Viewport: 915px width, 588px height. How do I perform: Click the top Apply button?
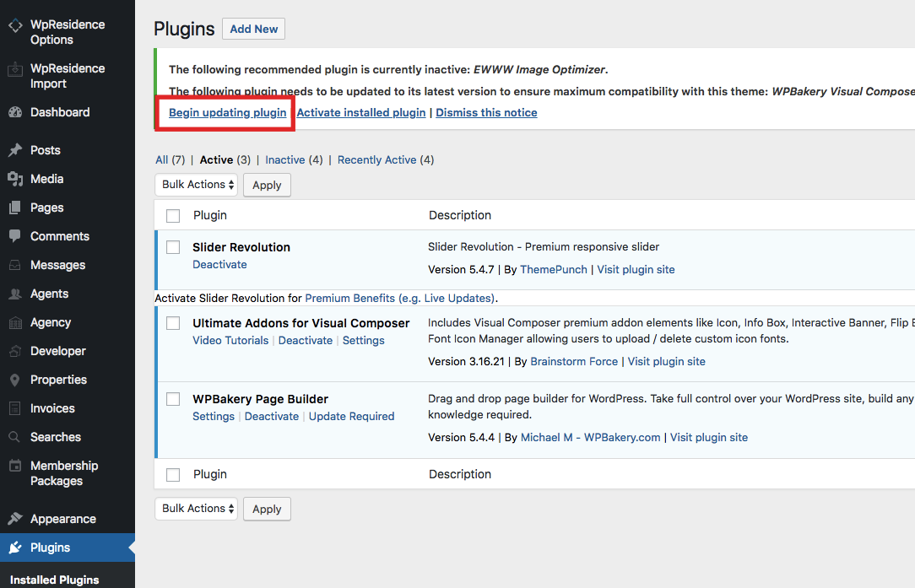267,186
